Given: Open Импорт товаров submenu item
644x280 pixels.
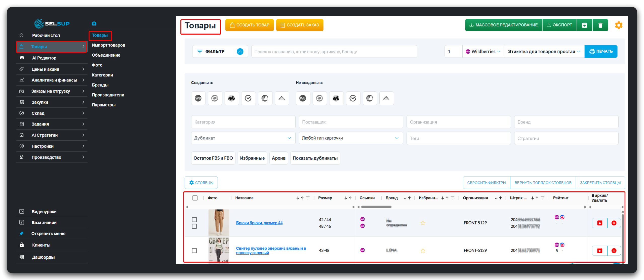Looking at the screenshot, I should (108, 45).
